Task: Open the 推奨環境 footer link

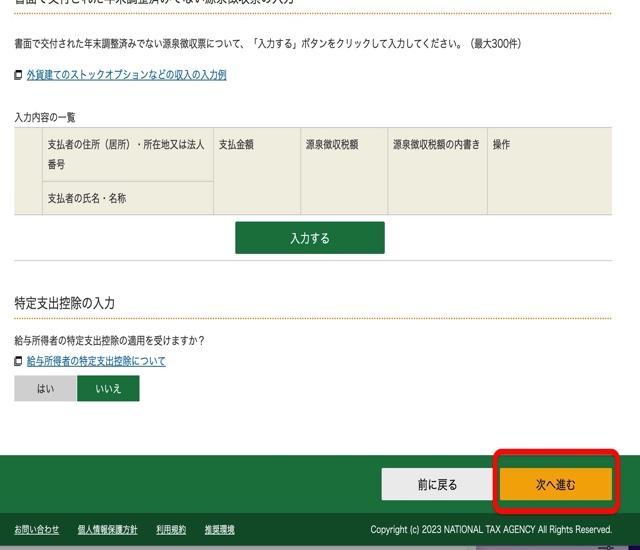Action: click(219, 529)
